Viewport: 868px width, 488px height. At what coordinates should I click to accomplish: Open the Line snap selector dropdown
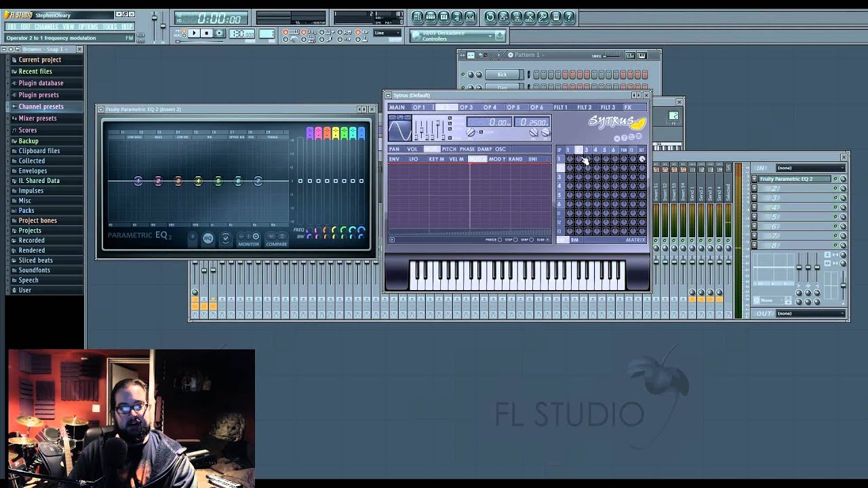387,33
